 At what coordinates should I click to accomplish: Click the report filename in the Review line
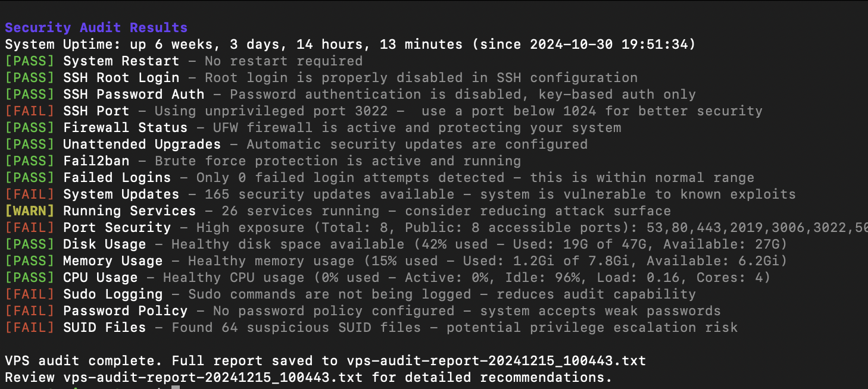click(x=213, y=377)
